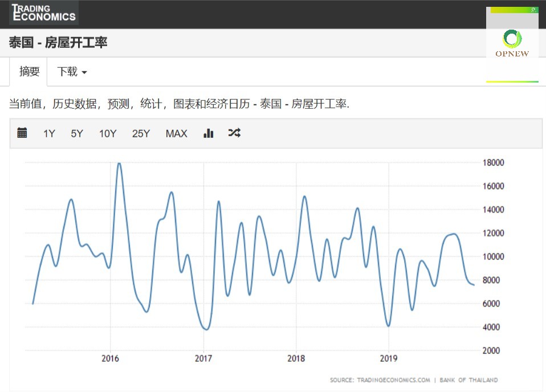Viewport: 546px width, 392px height.
Task: Open the TRADINGECONOMICS.COM source link
Action: [x=394, y=380]
